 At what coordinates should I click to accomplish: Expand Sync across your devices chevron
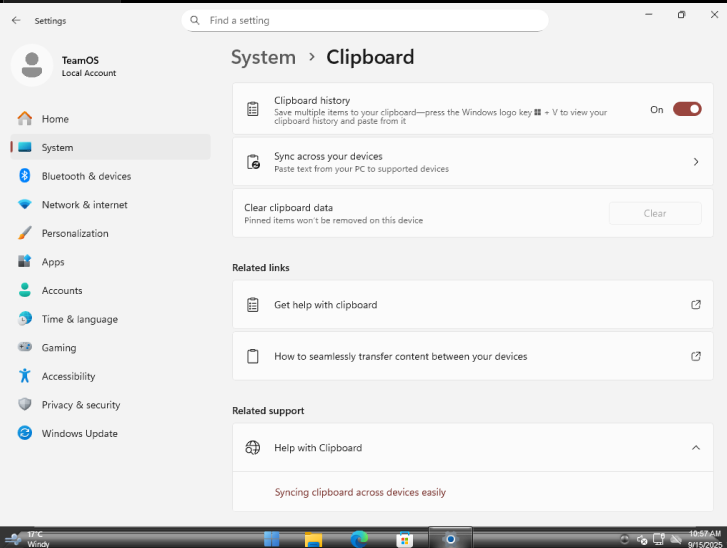click(x=695, y=162)
